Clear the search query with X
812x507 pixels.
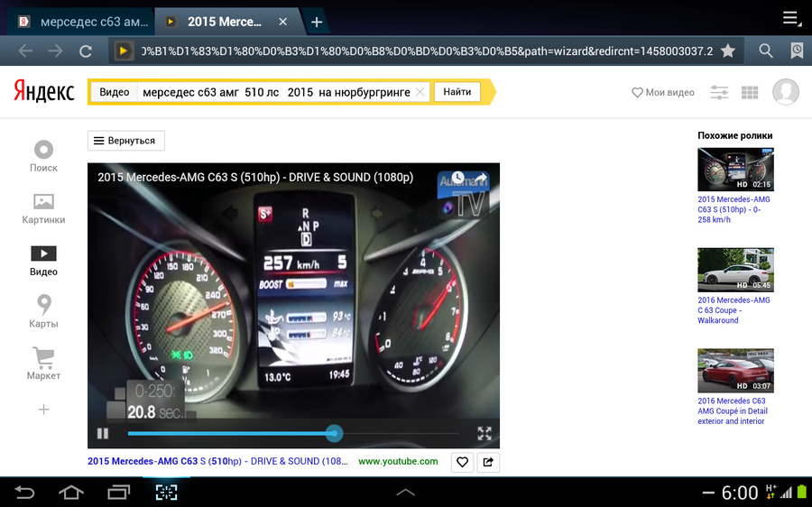420,92
